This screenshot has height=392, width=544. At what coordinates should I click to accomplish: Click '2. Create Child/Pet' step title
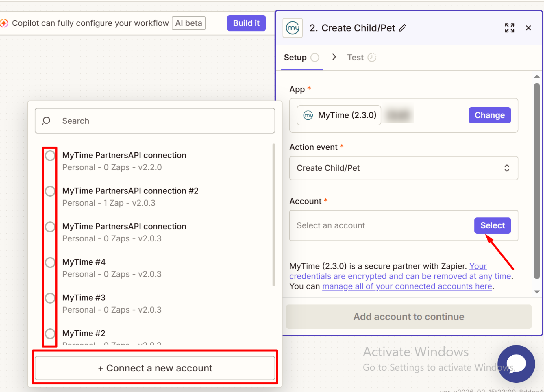[x=352, y=28]
